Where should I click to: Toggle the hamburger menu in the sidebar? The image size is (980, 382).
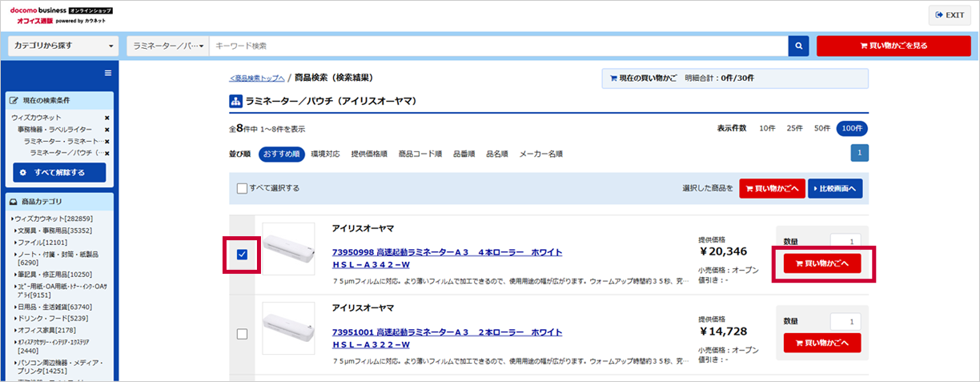tap(107, 74)
